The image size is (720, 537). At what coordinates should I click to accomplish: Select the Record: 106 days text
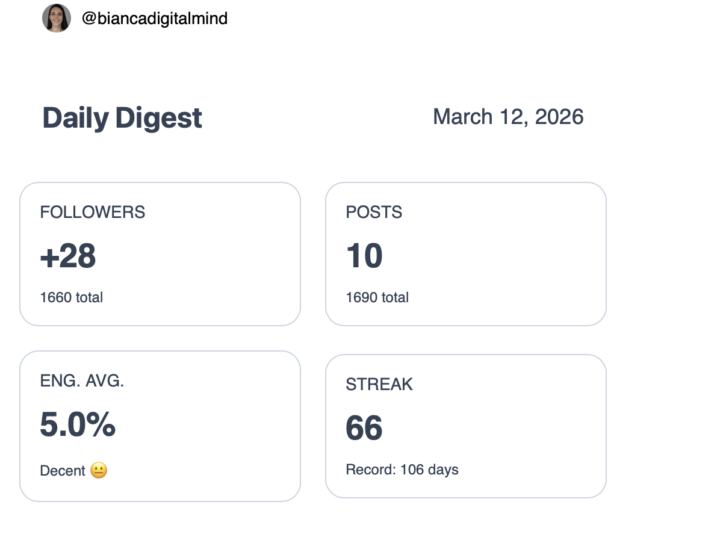[x=402, y=469]
